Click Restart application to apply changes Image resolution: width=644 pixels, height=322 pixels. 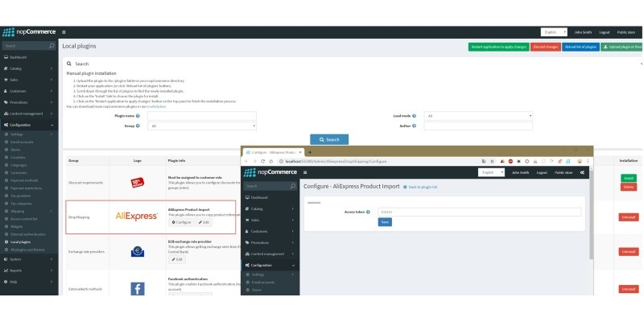point(498,47)
